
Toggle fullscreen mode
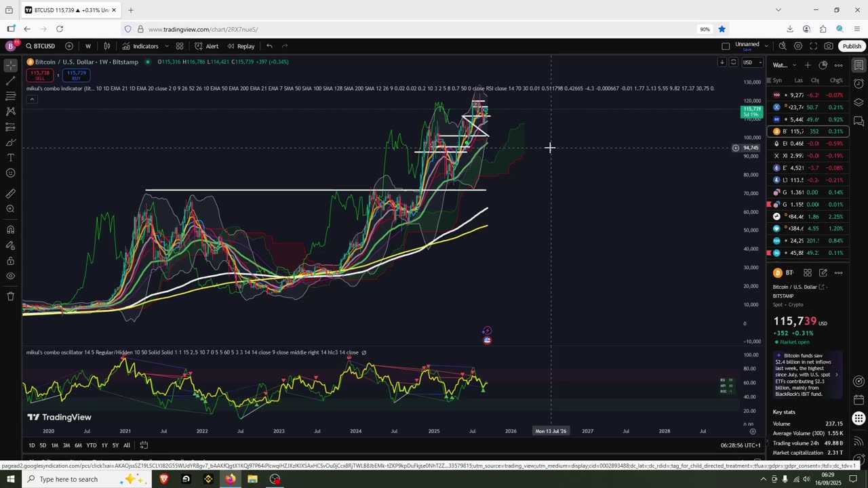tap(813, 46)
